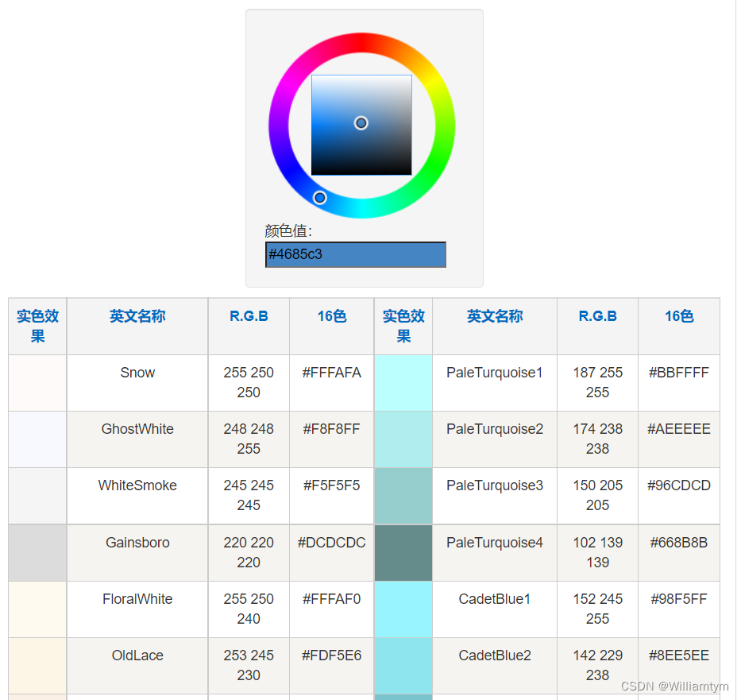Screen dimensions: 741x700
Task: Click the GhostWhite name cell
Action: 137,439
